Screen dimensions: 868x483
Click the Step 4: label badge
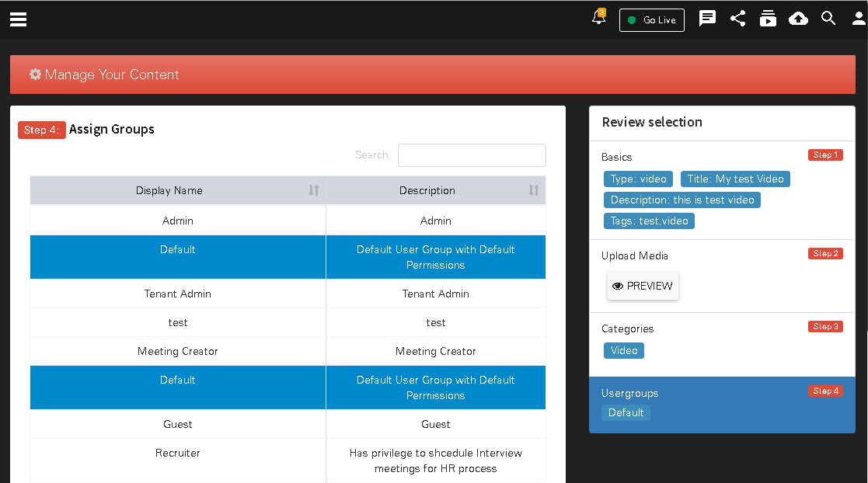click(41, 130)
